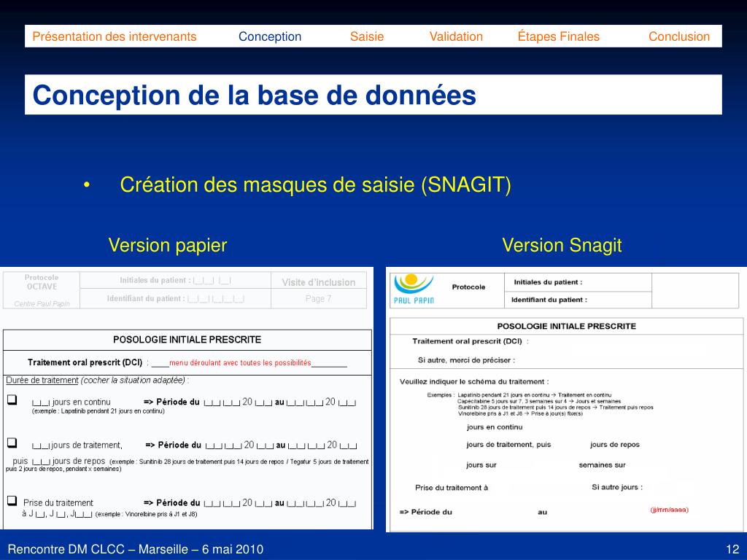
Task: Select the 'Version papier' heading
Action: point(168,246)
